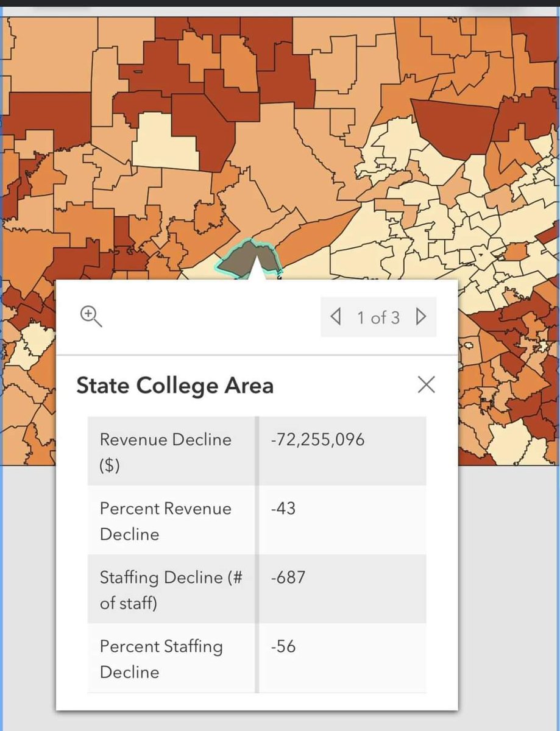
Task: Click the value -56
Action: [283, 646]
